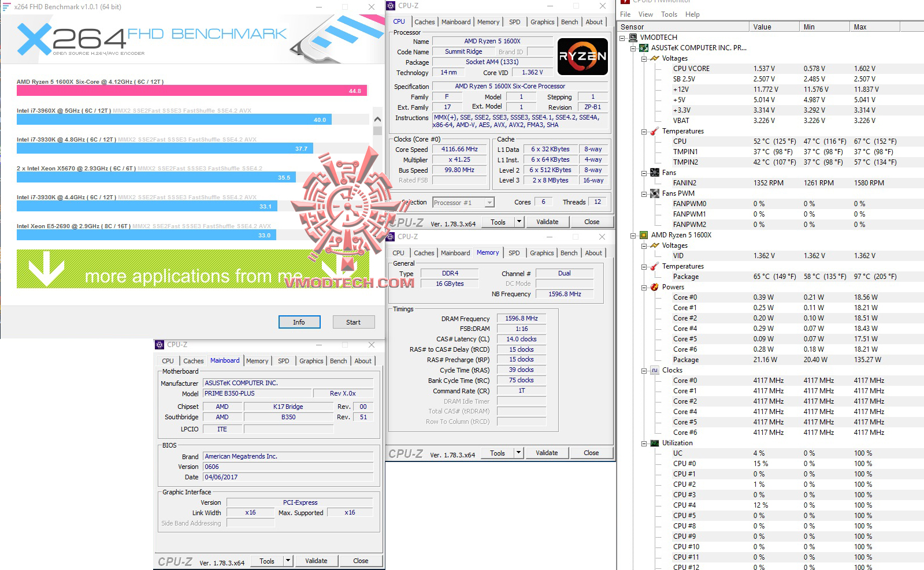Open About tab in Memory CPU-Z window
The width and height of the screenshot is (924, 570).
pyautogui.click(x=593, y=253)
